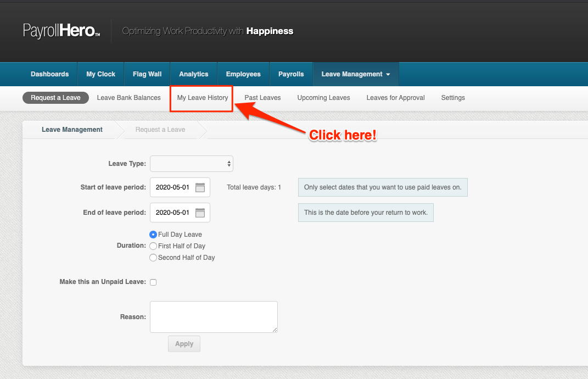Open My Leave History
The image size is (588, 379).
(203, 98)
